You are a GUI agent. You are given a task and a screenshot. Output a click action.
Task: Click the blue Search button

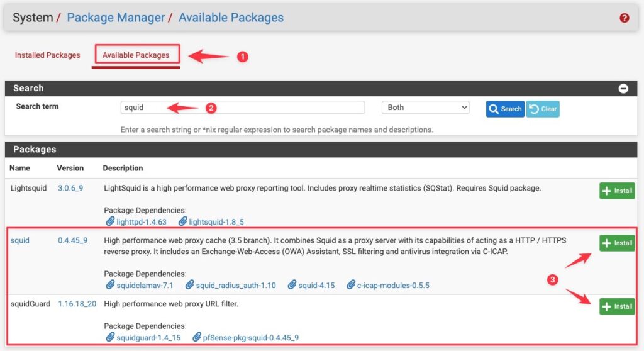pos(505,109)
